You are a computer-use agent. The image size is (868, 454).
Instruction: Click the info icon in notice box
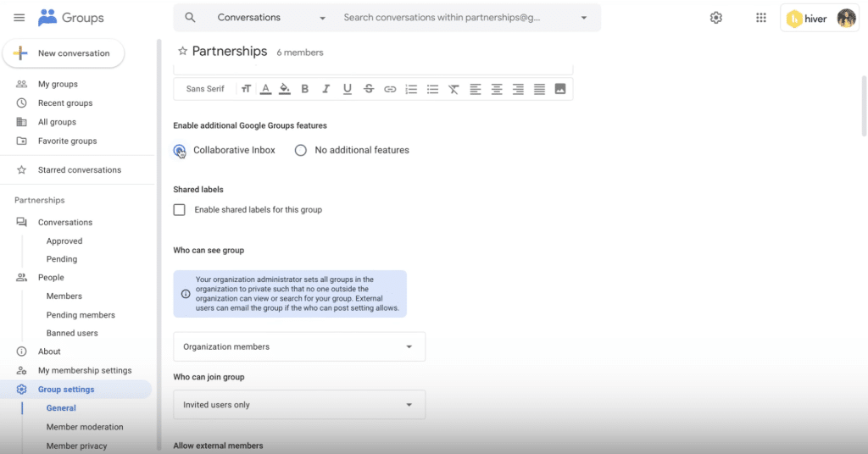[186, 294]
